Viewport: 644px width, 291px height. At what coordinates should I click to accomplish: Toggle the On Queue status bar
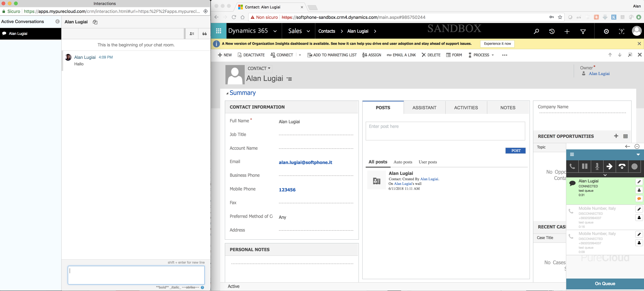(605, 284)
